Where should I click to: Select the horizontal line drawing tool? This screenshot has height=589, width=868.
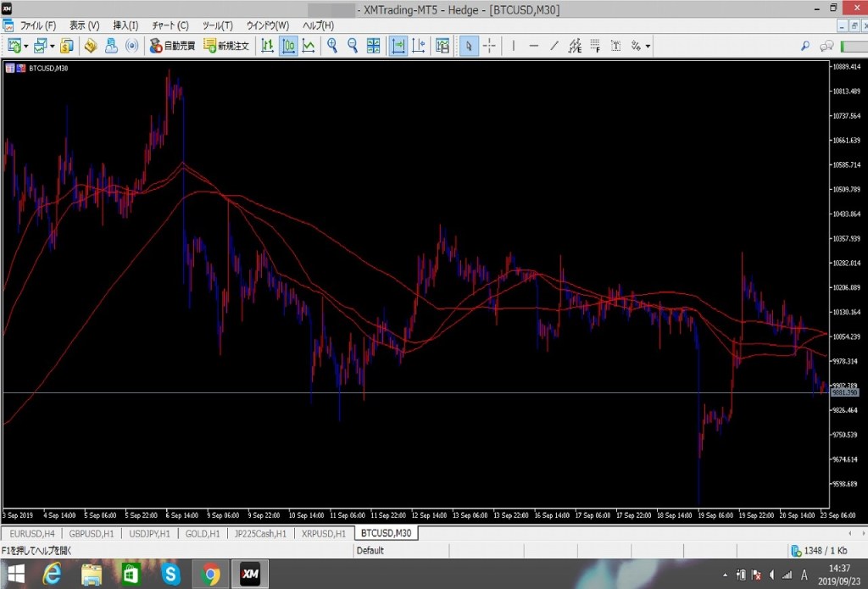click(x=534, y=46)
